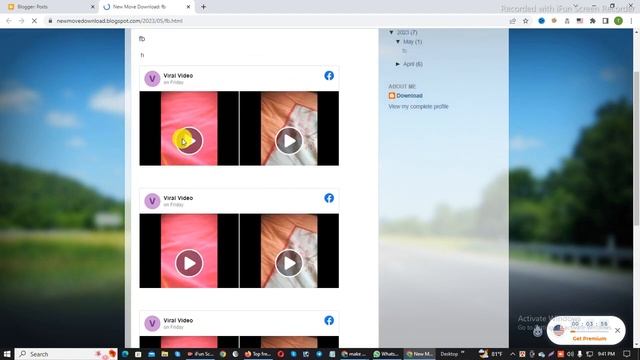640x360 pixels.
Task: Click the Viral Video avatar in second post
Action: 152,201
